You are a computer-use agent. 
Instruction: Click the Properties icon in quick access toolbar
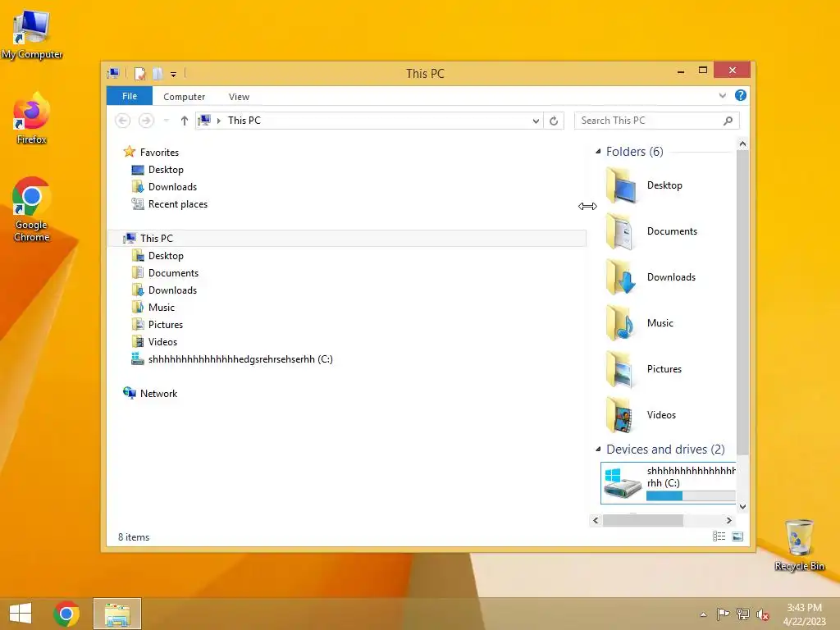(x=139, y=73)
